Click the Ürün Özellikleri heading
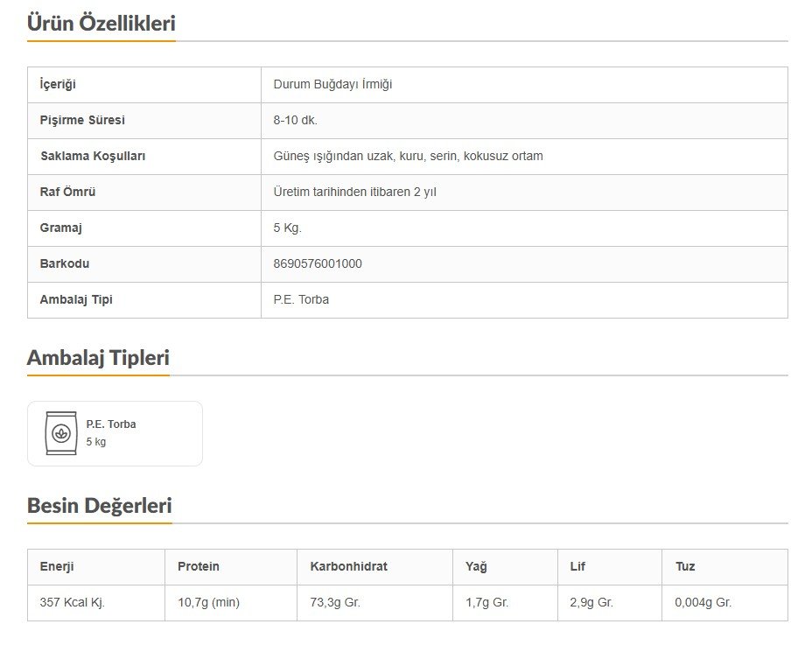Image resolution: width=812 pixels, height=645 pixels. point(101,24)
